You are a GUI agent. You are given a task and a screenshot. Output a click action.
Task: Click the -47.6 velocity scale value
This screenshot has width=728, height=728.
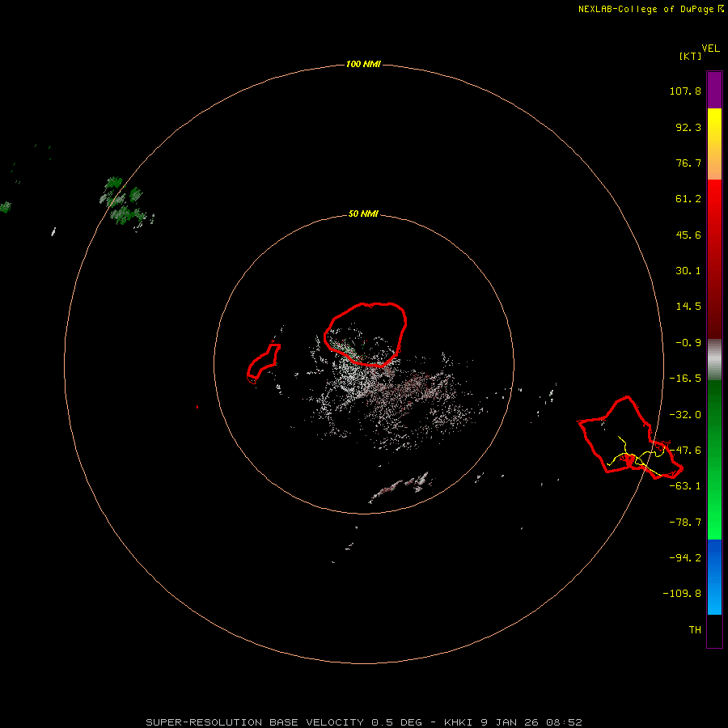coord(685,451)
